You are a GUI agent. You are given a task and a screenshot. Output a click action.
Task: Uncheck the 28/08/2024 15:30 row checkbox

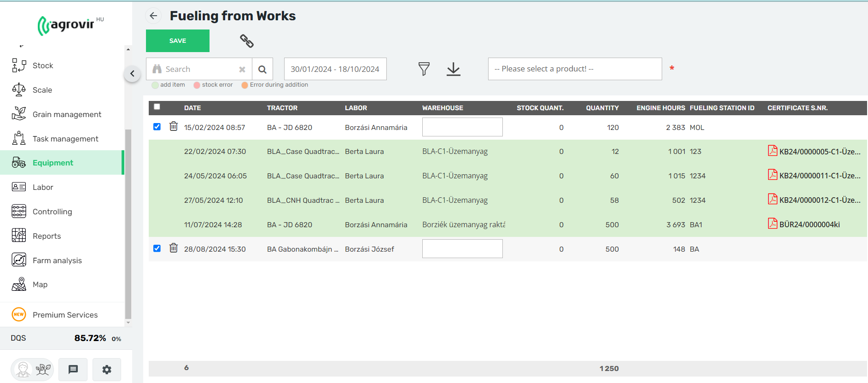point(157,248)
